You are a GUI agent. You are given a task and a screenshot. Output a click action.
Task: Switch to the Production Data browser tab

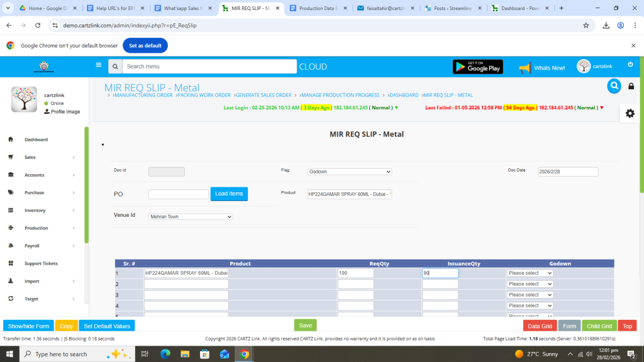coord(318,8)
